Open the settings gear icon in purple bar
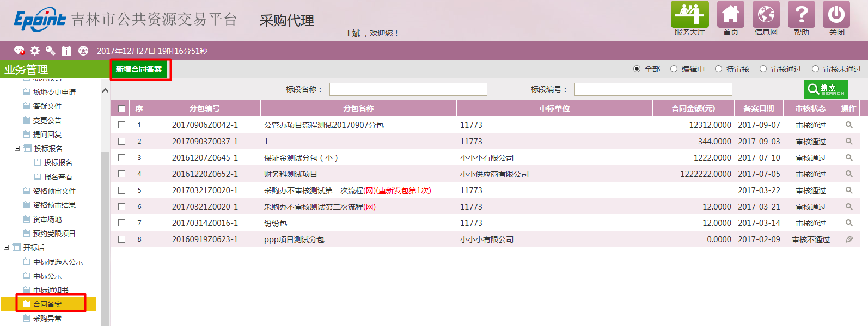 [x=35, y=51]
